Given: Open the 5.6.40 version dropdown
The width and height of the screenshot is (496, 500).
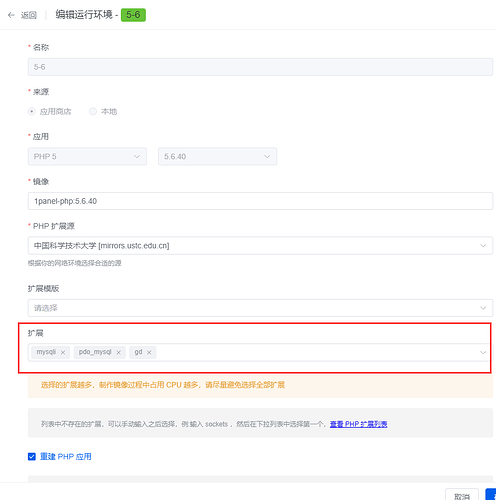Looking at the screenshot, I should coord(217,156).
